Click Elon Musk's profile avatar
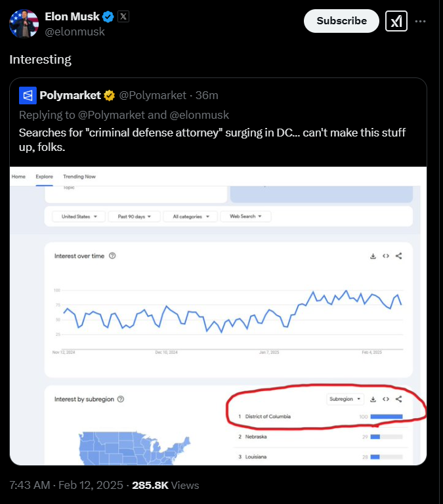The image size is (443, 504). click(24, 23)
